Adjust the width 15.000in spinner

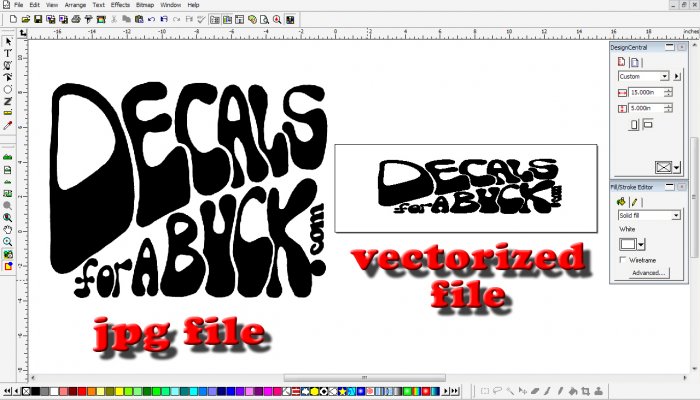point(668,92)
